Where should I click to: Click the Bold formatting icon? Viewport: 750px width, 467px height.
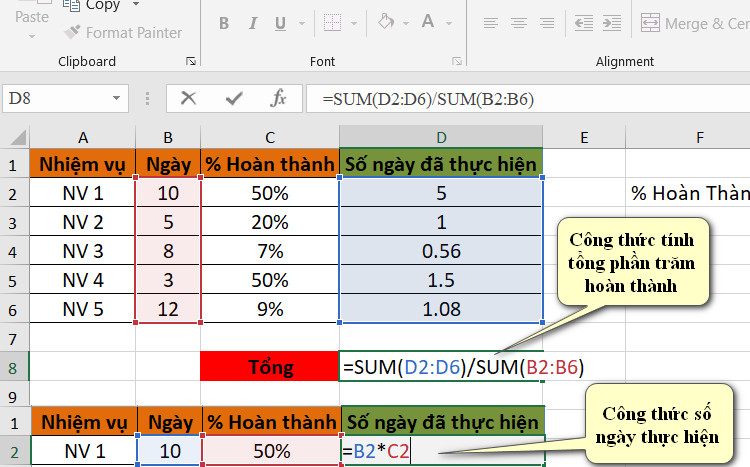223,23
